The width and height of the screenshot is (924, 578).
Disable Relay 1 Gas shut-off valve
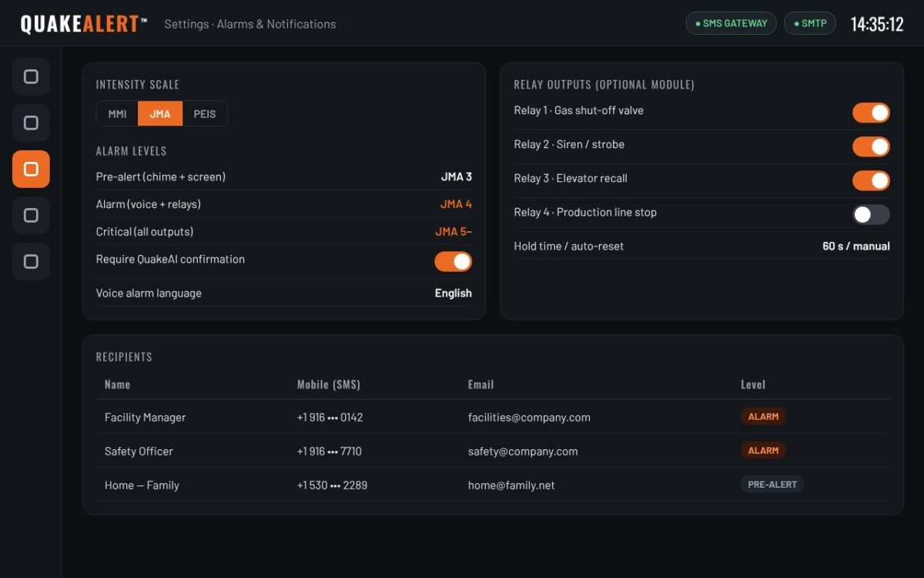coord(871,113)
